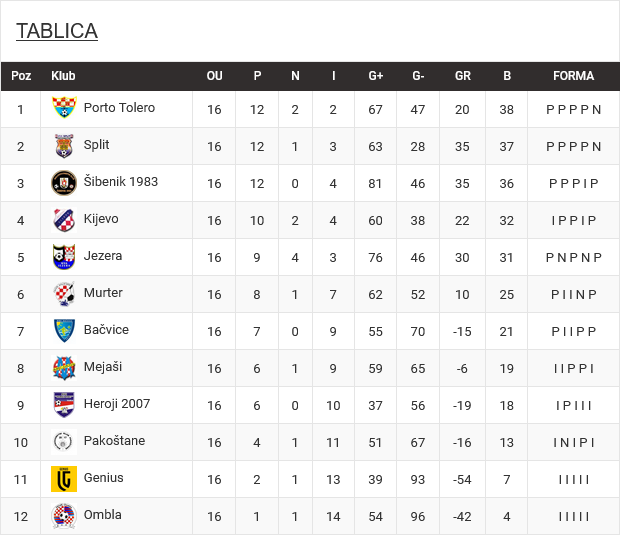
Task: Click the GR goal difference header
Action: [463, 76]
